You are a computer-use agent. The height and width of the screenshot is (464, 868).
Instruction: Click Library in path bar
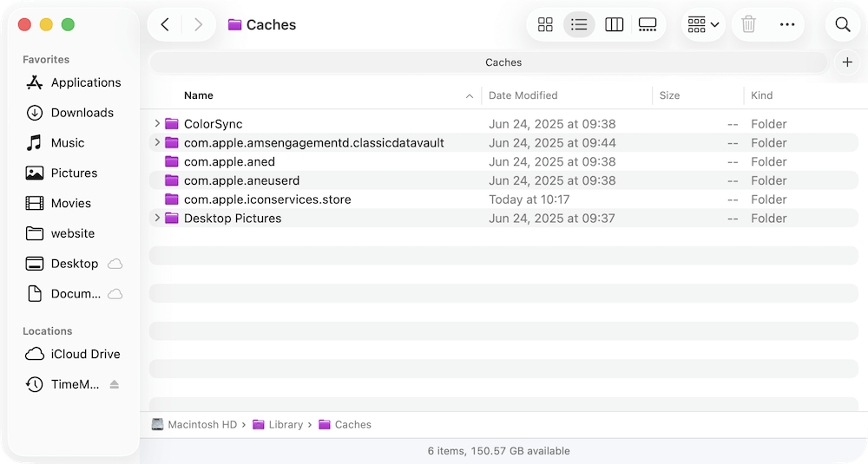coord(278,425)
